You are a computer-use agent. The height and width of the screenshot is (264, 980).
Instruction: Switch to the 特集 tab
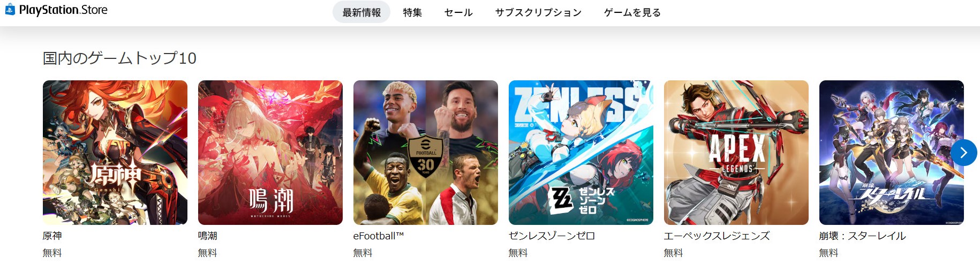point(412,12)
